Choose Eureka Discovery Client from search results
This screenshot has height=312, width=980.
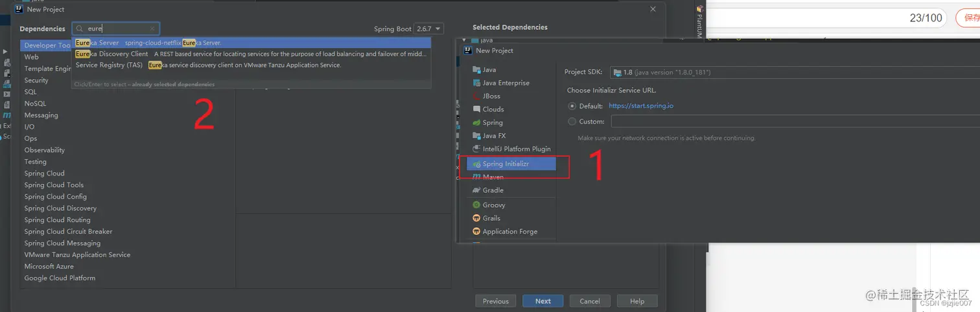251,54
